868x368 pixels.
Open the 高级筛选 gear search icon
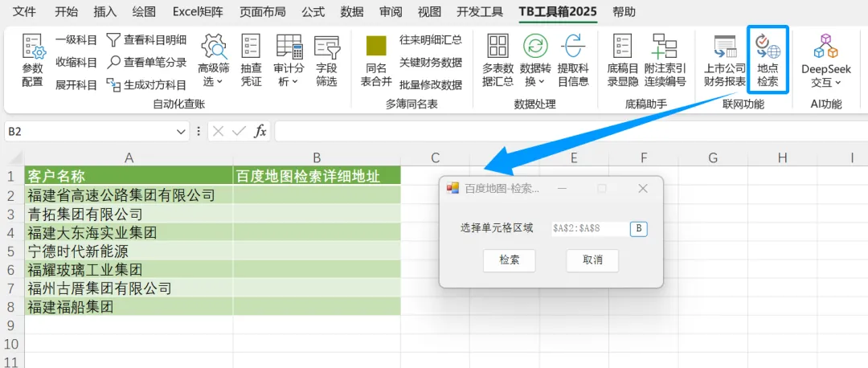click(x=214, y=47)
